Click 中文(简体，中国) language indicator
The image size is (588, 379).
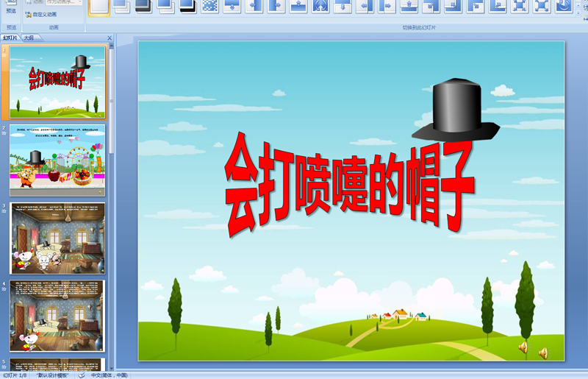109,375
